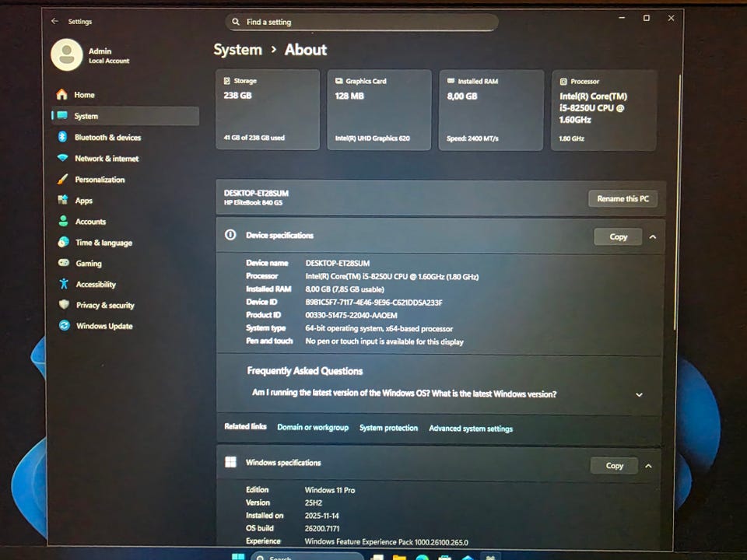Click the taskbar Search box
747x560 pixels.
308,557
